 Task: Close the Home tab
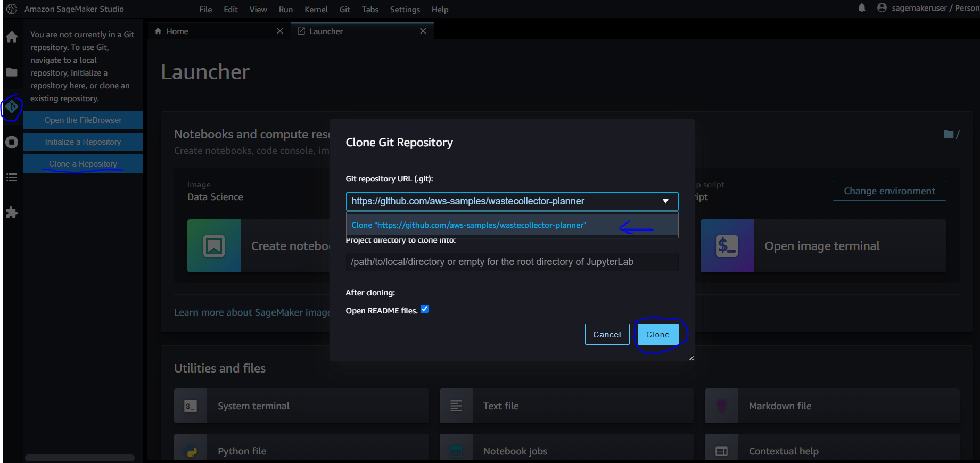280,31
